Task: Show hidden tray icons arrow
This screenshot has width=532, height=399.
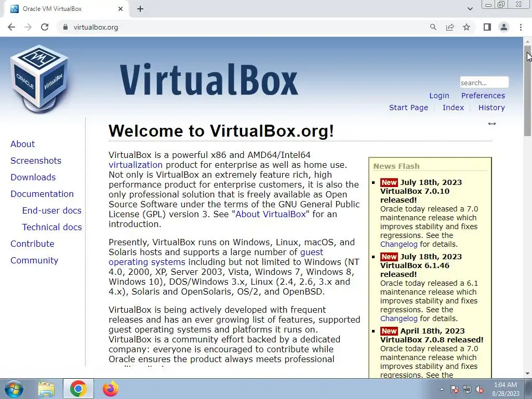Action: (442, 389)
